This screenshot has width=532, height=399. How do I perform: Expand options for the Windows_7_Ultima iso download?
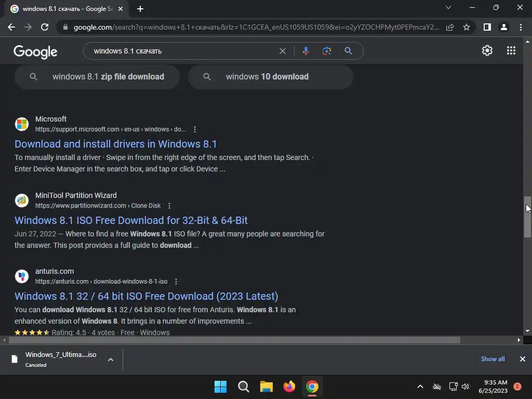tap(111, 360)
